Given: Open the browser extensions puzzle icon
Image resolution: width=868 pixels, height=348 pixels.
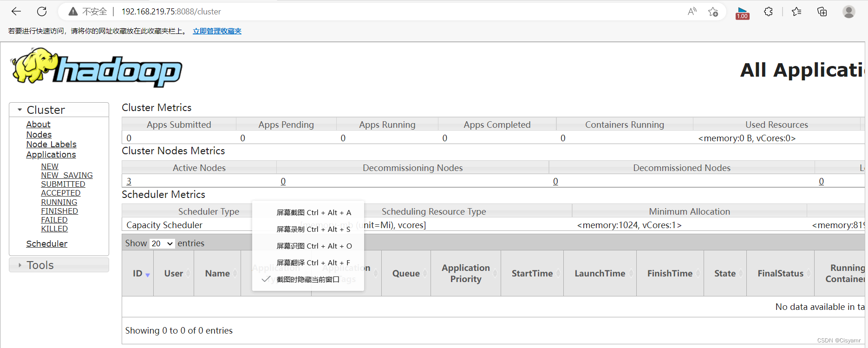Looking at the screenshot, I should click(768, 12).
